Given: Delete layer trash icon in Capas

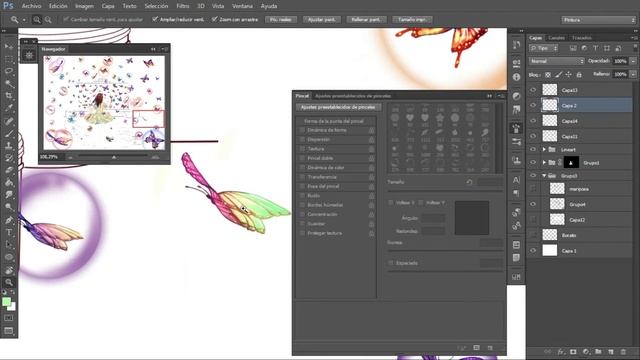Looking at the screenshot, I should point(623,351).
